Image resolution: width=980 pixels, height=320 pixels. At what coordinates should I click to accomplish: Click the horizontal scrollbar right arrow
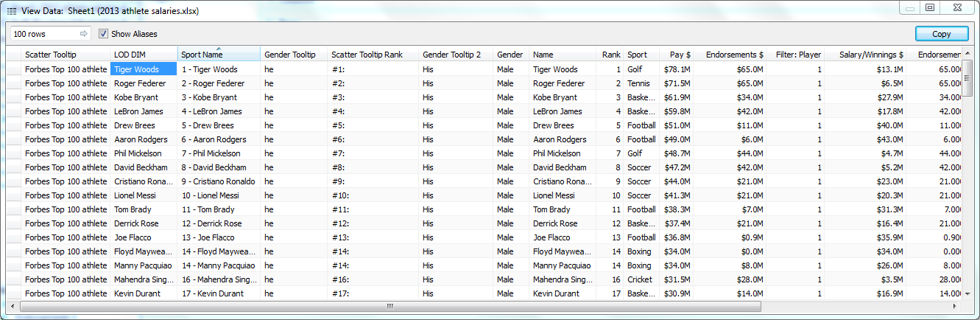(956, 307)
